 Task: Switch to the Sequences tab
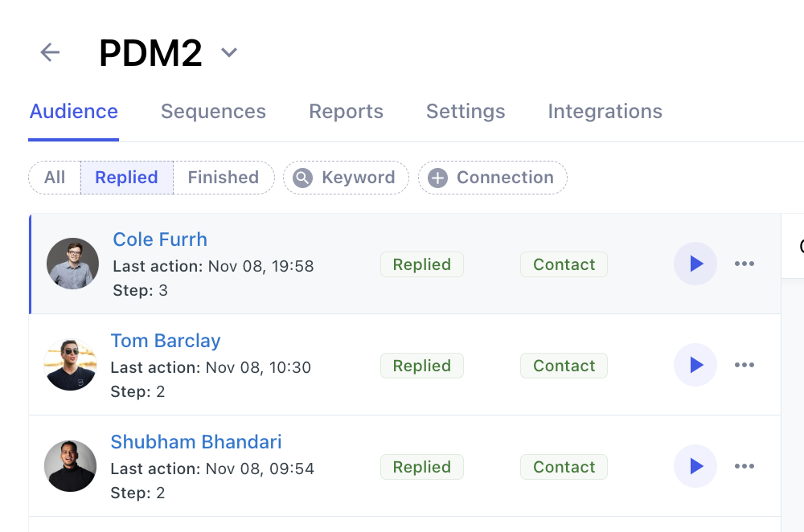click(x=213, y=112)
